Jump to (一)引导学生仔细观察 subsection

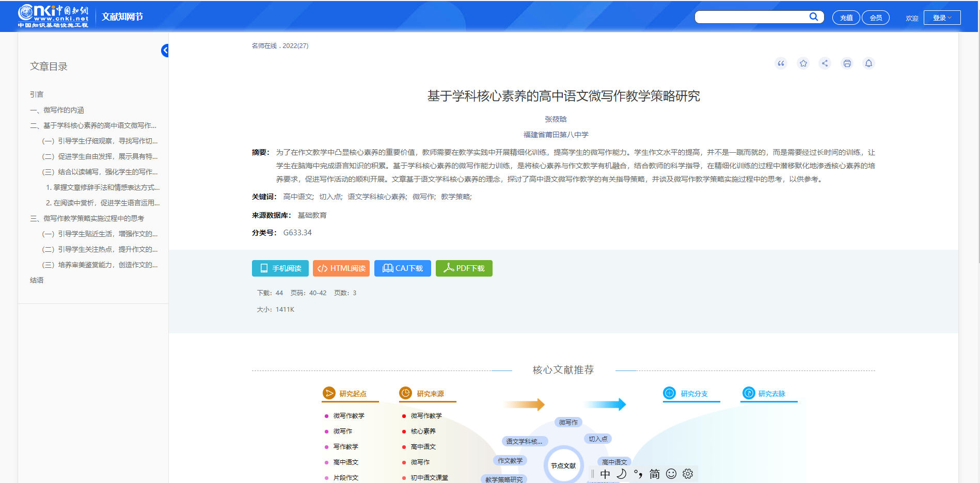pyautogui.click(x=100, y=141)
